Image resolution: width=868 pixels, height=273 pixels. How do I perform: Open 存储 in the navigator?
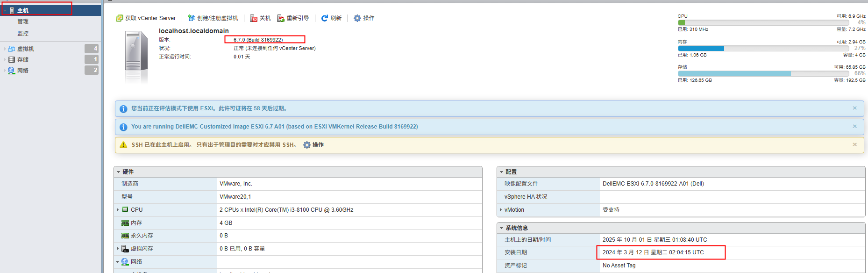click(23, 59)
